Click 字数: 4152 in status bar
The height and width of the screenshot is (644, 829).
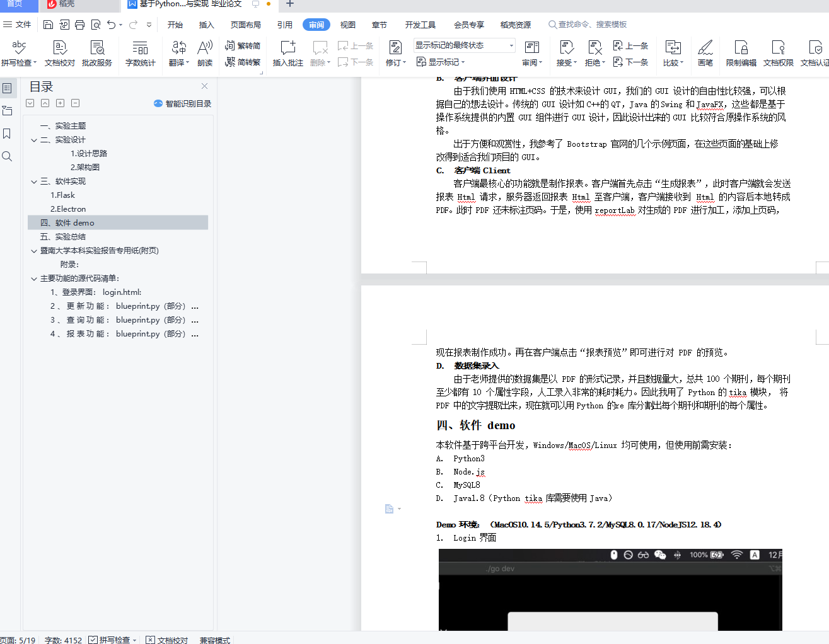click(x=63, y=640)
